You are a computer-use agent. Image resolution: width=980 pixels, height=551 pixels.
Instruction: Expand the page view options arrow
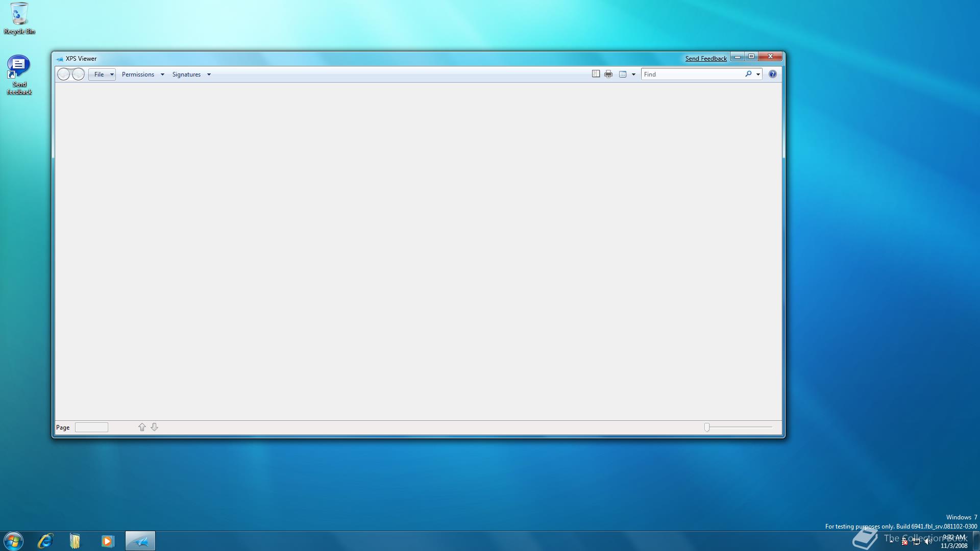click(x=634, y=74)
